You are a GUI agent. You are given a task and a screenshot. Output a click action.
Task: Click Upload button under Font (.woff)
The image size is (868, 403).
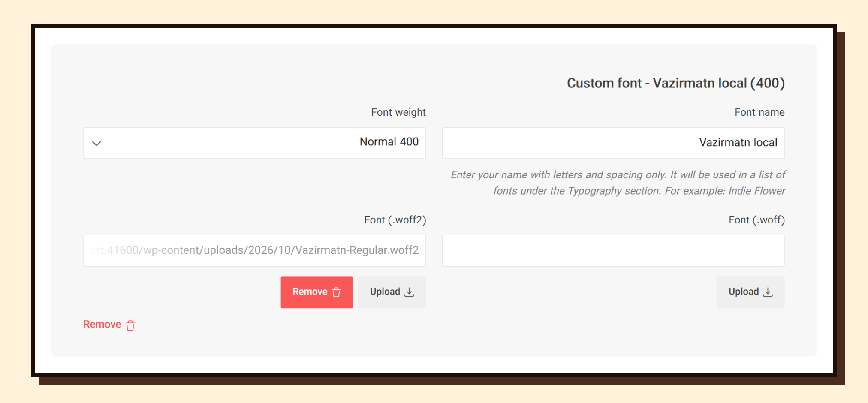coord(750,292)
